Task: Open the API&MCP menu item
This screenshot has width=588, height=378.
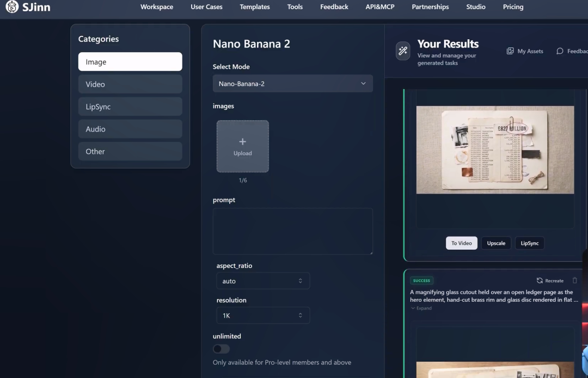Action: click(x=380, y=7)
